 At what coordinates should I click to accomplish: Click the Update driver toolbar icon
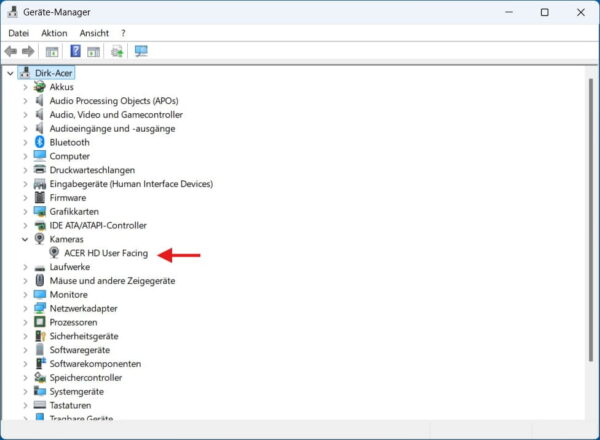pyautogui.click(x=117, y=51)
